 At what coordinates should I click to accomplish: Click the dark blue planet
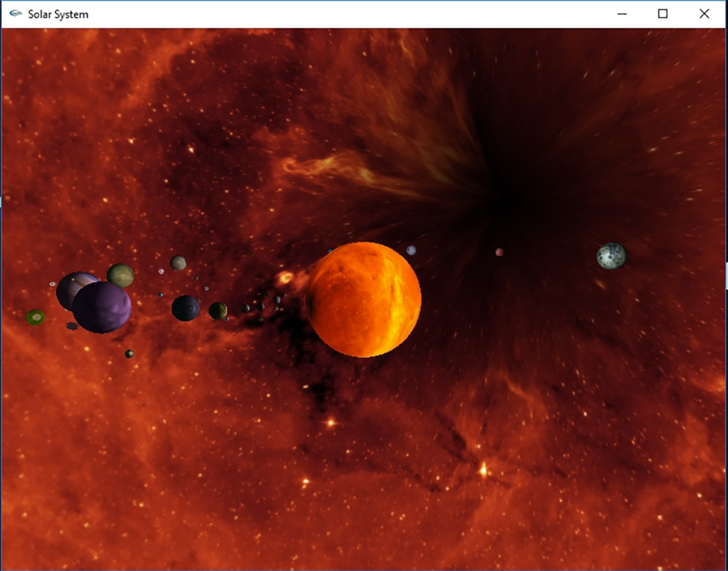[186, 308]
